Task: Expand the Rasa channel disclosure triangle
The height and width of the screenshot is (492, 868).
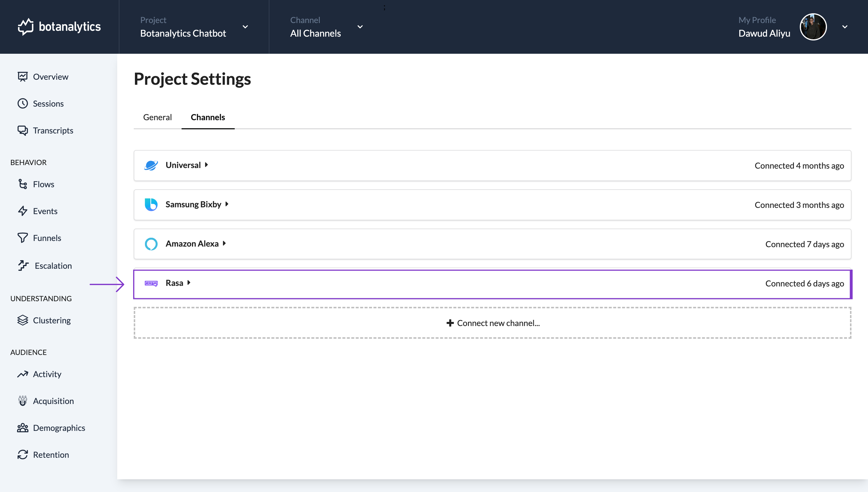Action: 189,283
